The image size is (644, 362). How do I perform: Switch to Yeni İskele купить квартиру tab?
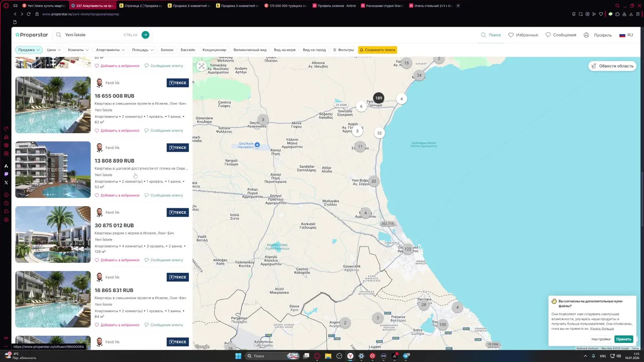coord(44,6)
